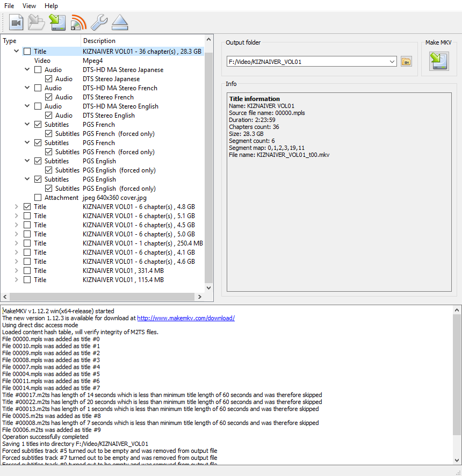This screenshot has width=462, height=476.
Task: Open Preferences with the wrench icon
Action: click(x=99, y=23)
